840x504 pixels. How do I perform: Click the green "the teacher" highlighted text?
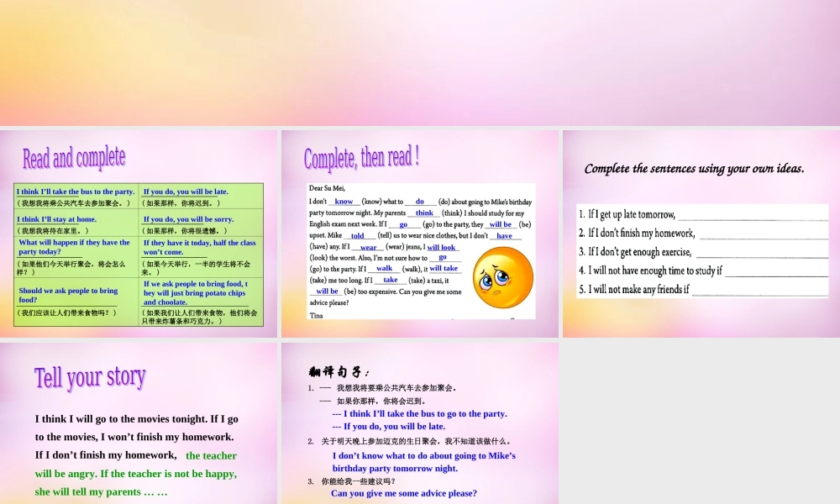[x=211, y=455]
